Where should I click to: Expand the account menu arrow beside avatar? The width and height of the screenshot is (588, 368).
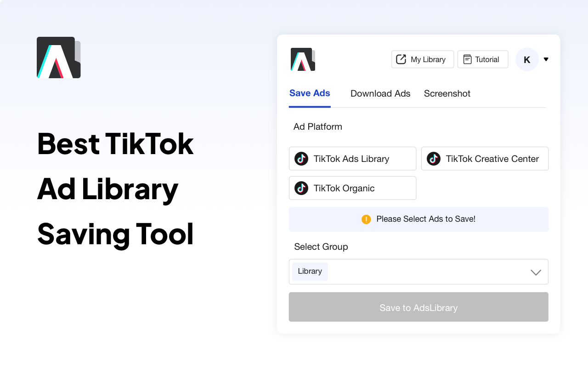coord(546,59)
